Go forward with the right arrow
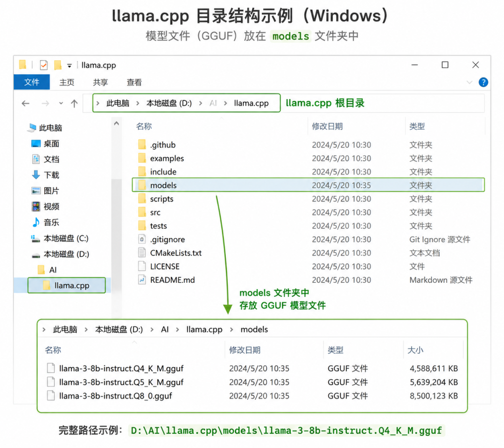Screen dimensions: 504x448 (45, 103)
